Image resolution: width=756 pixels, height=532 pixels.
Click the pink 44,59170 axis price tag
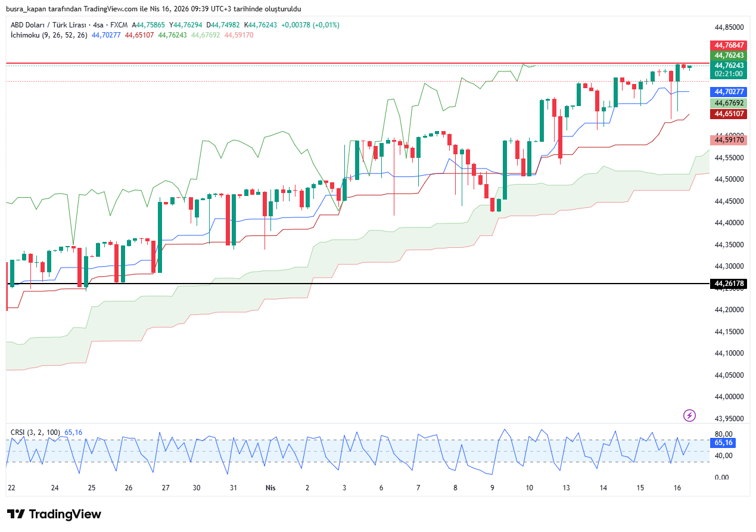coord(729,140)
